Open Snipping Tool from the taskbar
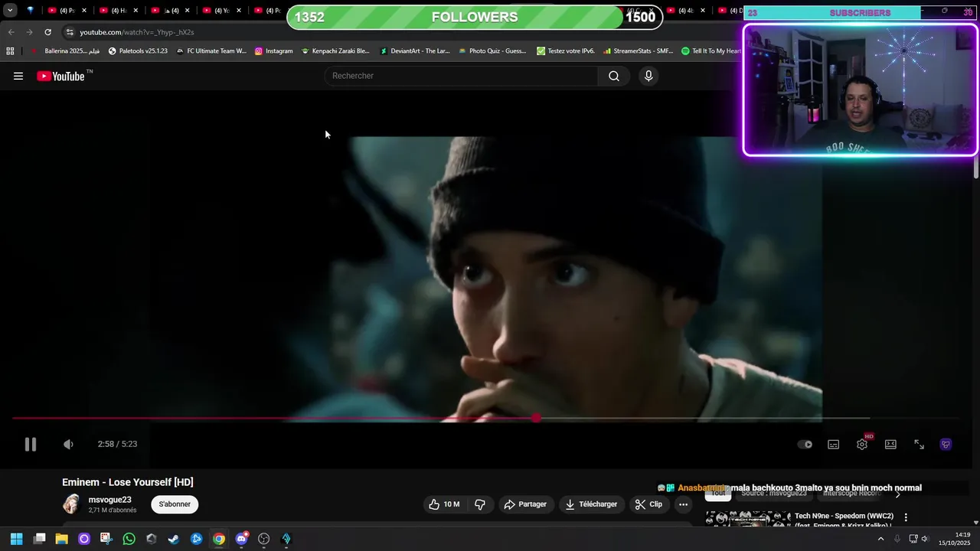The width and height of the screenshot is (980, 551). (106, 539)
